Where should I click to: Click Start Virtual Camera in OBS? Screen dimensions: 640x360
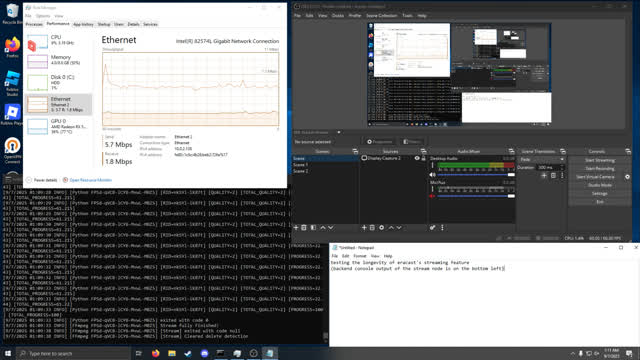595,177
